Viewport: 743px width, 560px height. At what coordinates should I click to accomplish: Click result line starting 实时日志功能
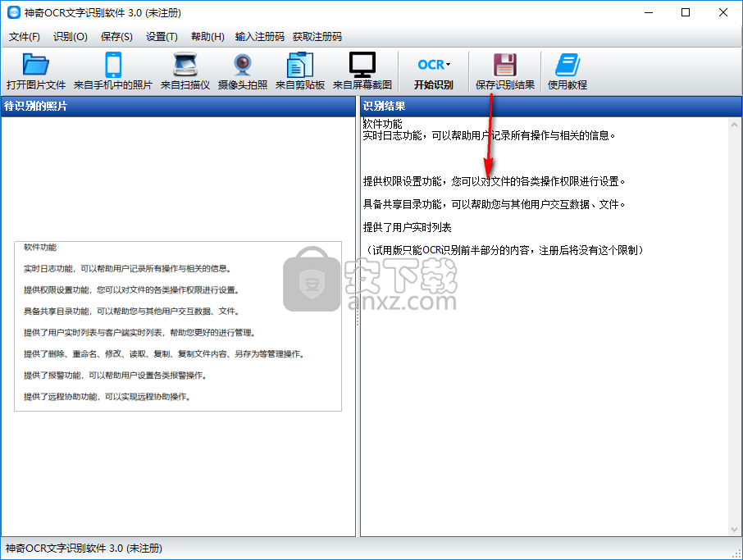(489, 135)
